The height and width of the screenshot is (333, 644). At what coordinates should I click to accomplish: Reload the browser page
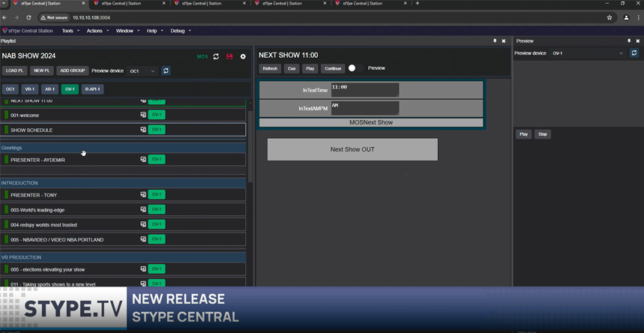click(28, 18)
